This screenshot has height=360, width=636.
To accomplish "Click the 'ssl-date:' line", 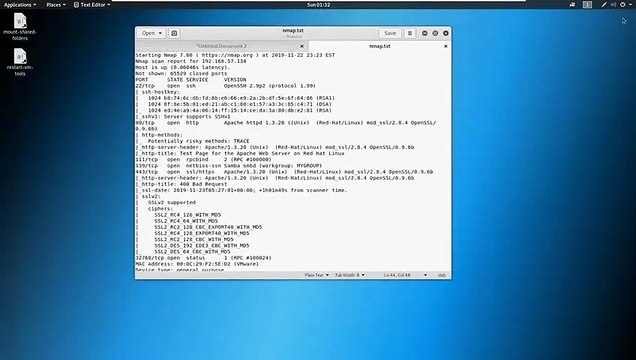I will tap(241, 190).
